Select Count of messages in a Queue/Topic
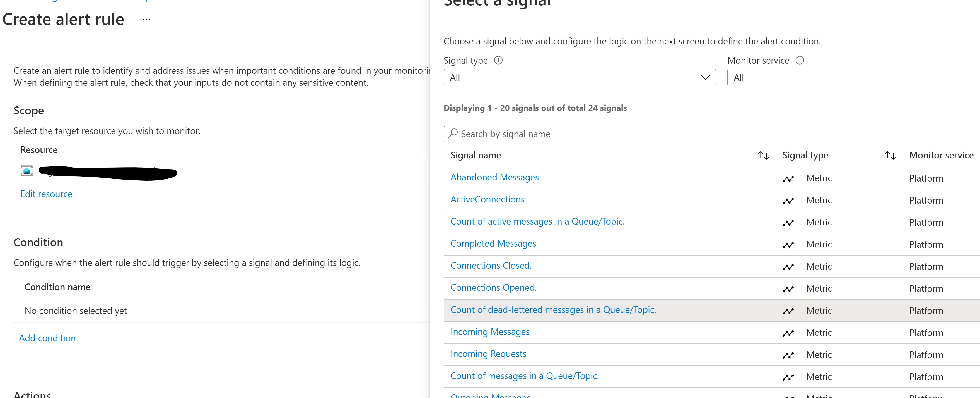Viewport: 980px width, 398px height. pos(524,376)
